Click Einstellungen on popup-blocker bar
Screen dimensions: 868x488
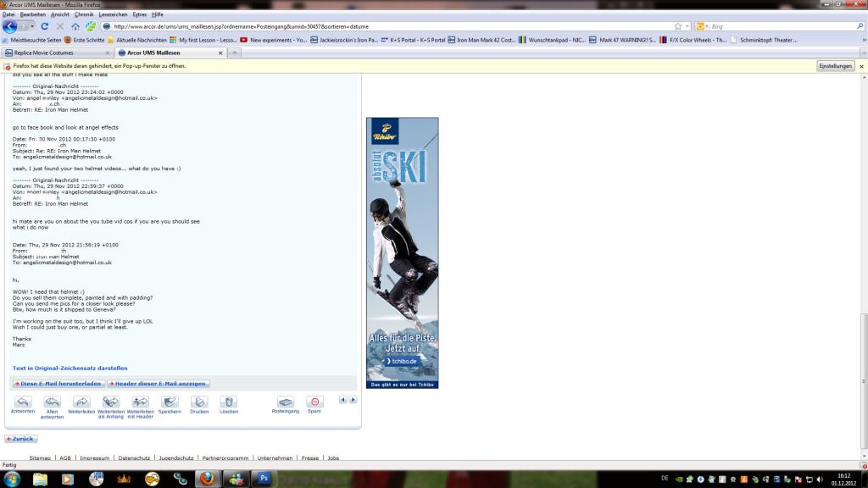pyautogui.click(x=835, y=66)
